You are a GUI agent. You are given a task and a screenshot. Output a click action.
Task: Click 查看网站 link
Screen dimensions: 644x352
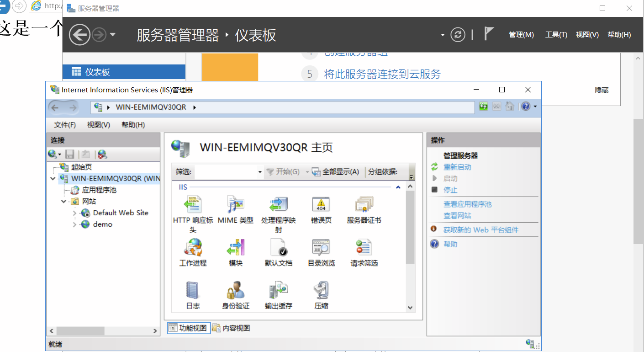click(x=457, y=216)
